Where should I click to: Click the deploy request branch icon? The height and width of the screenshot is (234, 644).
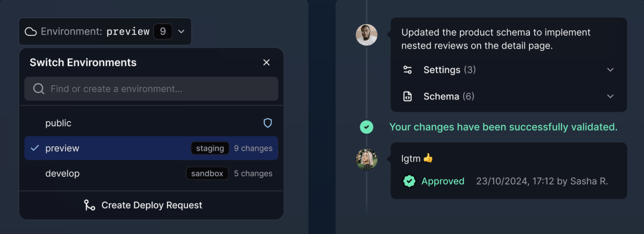point(89,205)
